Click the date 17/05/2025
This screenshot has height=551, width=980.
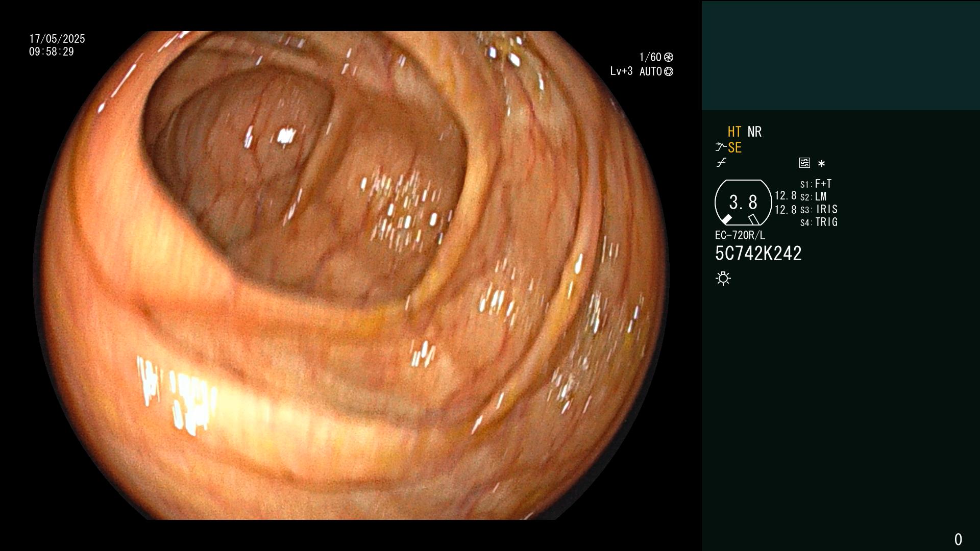[x=57, y=39]
